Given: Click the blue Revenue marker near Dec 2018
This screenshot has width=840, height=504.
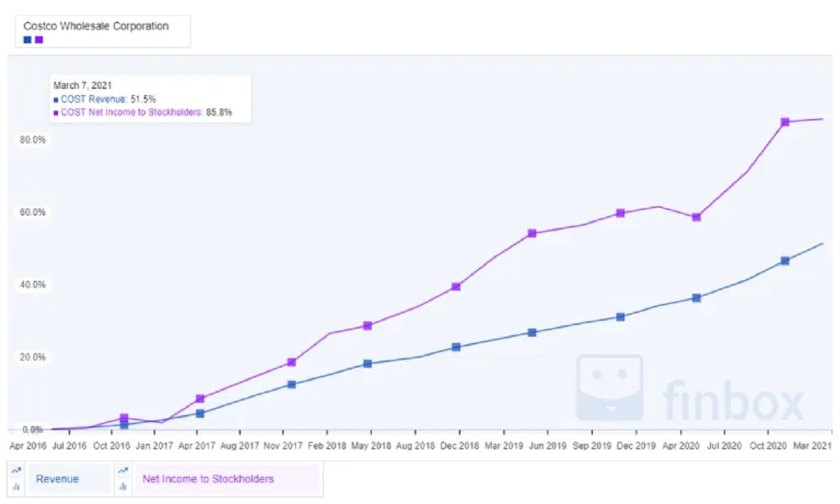Looking at the screenshot, I should tap(456, 346).
